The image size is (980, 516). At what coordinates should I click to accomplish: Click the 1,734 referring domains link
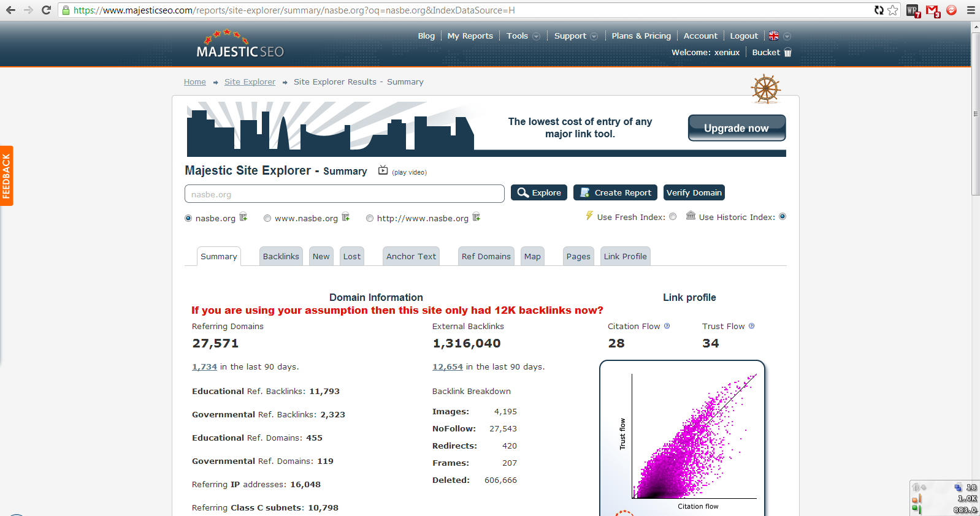coord(204,367)
